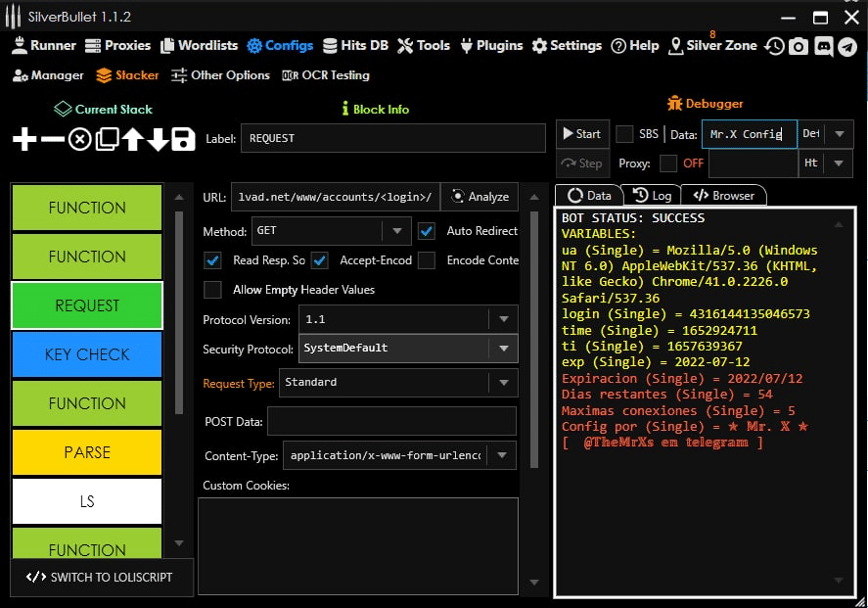
Task: Move the selected block up in the stack
Action: (x=132, y=140)
